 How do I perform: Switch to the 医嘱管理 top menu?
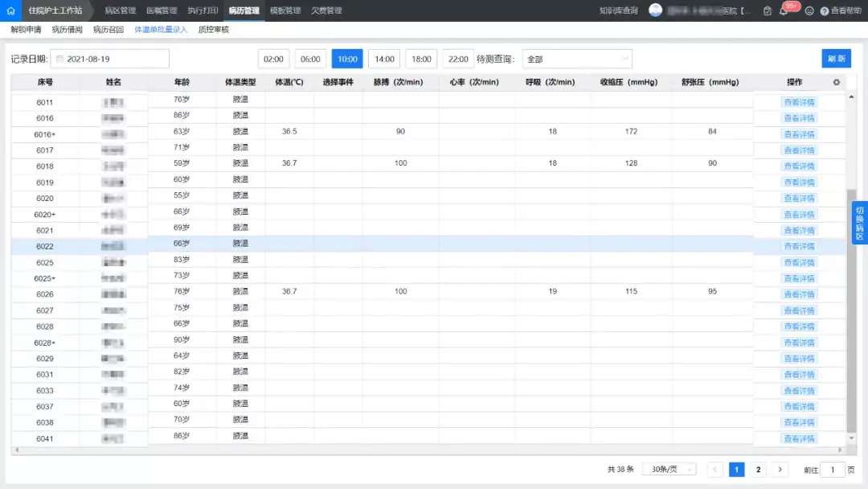(162, 10)
